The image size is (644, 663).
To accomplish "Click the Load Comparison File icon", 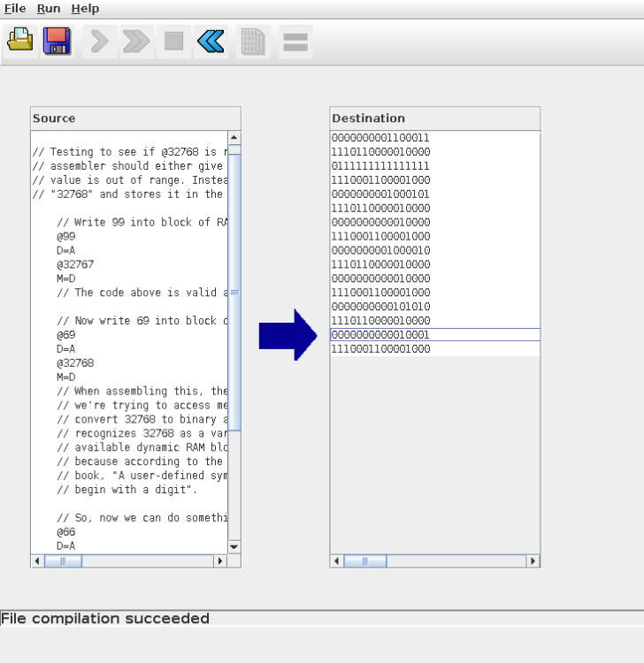I will [254, 42].
